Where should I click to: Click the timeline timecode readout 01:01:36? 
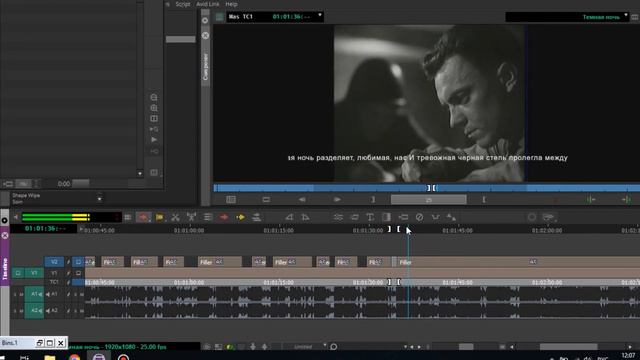[x=44, y=229]
